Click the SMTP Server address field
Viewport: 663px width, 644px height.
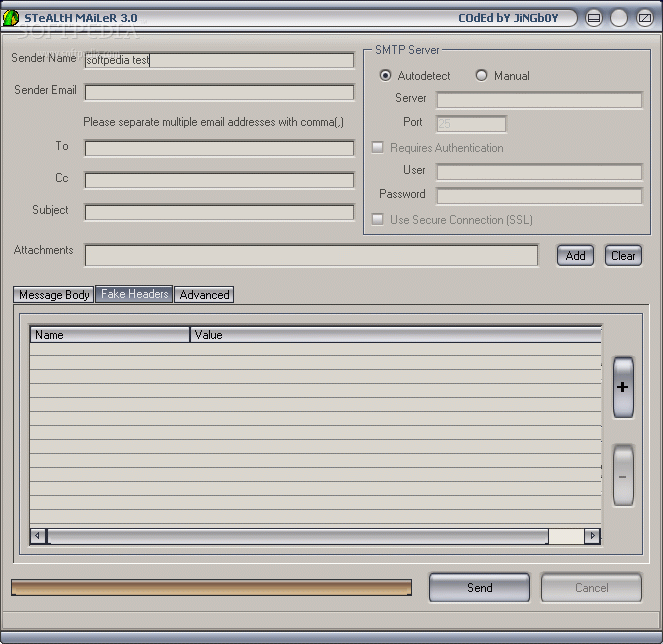click(x=539, y=100)
